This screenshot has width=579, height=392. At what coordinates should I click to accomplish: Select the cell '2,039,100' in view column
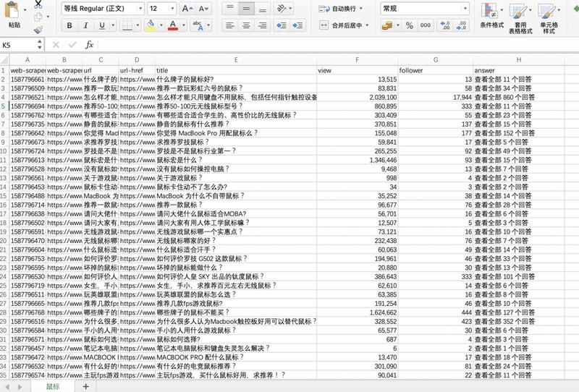tap(358, 98)
